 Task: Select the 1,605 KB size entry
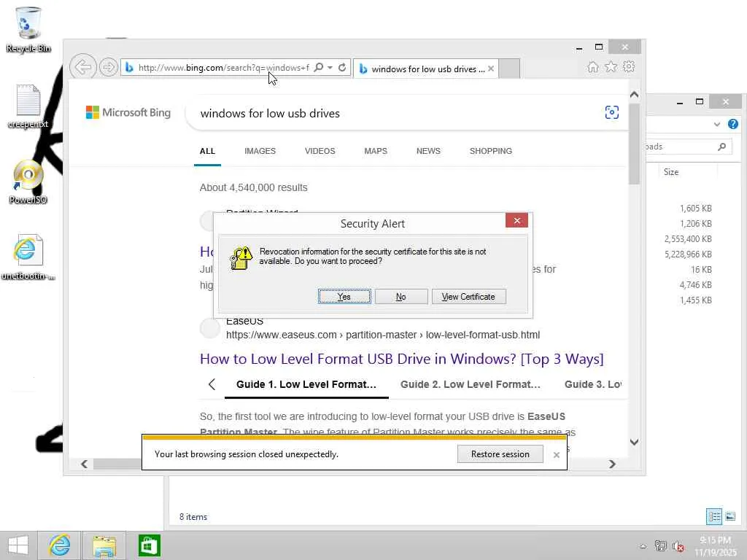click(x=695, y=208)
